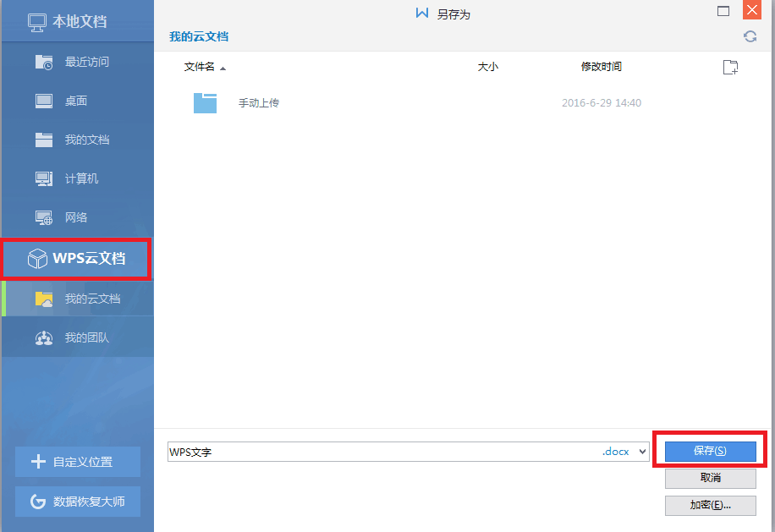Select 桌面 in the sidebar

tap(78, 101)
